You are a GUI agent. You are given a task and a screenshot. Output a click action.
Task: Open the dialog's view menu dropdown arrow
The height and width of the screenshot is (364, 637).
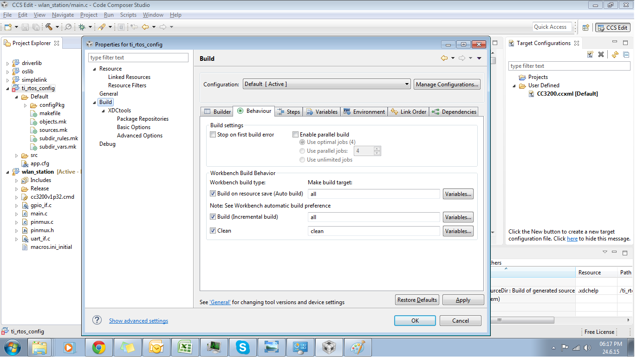479,58
